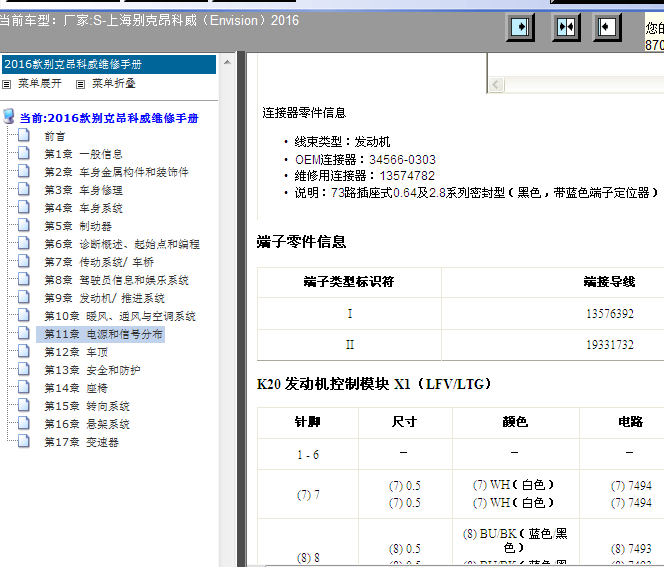Open 第6章 诊断概述、起始点和编程
The image size is (664, 567).
click(x=122, y=244)
